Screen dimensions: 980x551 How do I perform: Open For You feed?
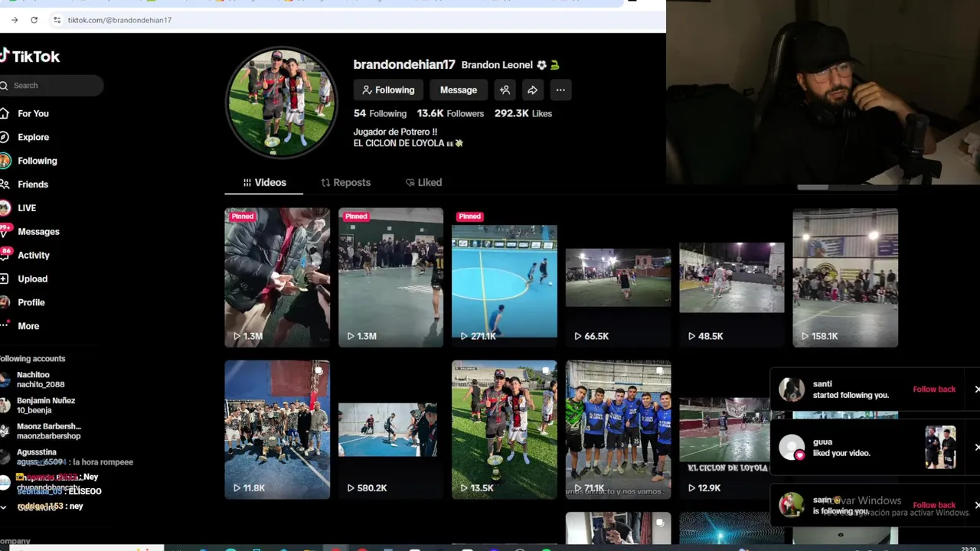pyautogui.click(x=33, y=113)
